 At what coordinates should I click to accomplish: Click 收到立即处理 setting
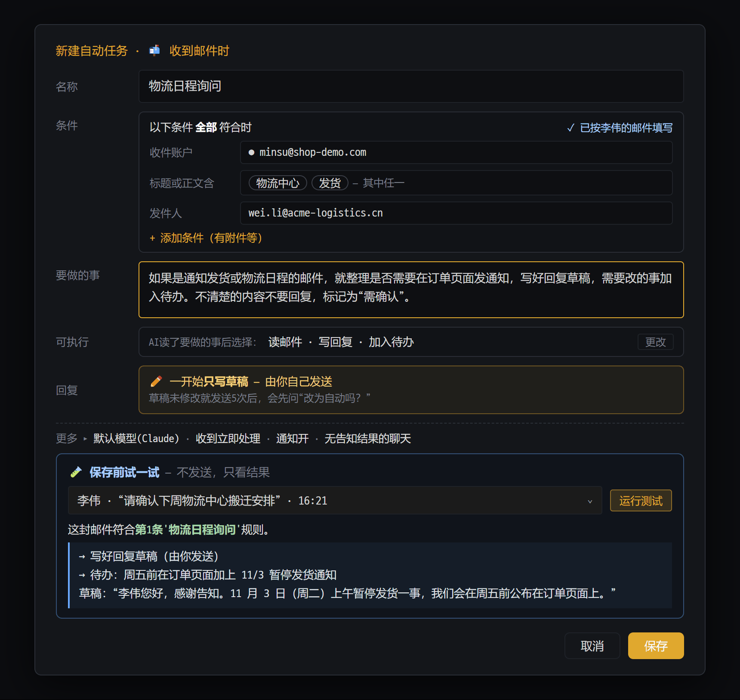coord(228,439)
